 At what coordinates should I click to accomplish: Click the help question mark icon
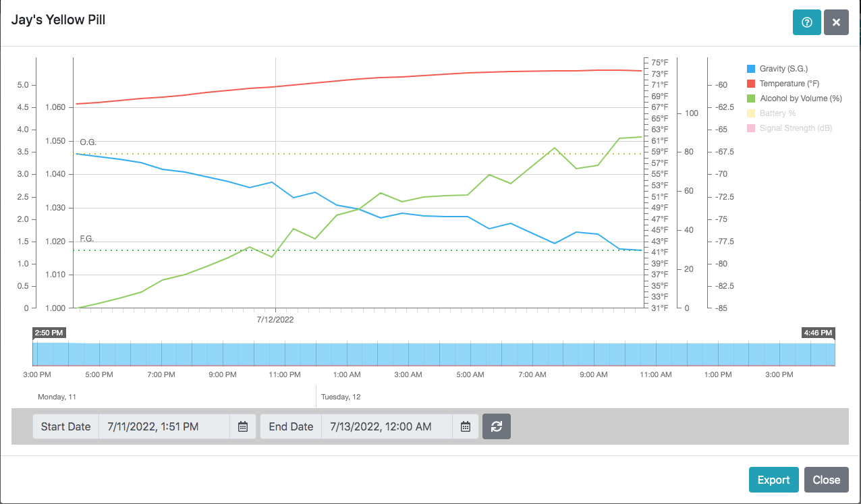click(806, 22)
